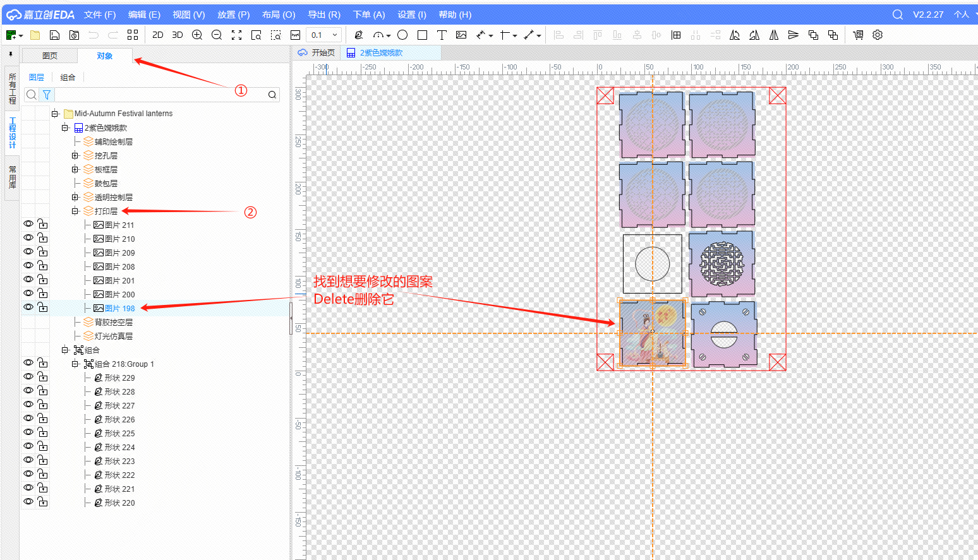Viewport: 978px width, 560px height.
Task: Click the save icon in toolbar
Action: [54, 35]
